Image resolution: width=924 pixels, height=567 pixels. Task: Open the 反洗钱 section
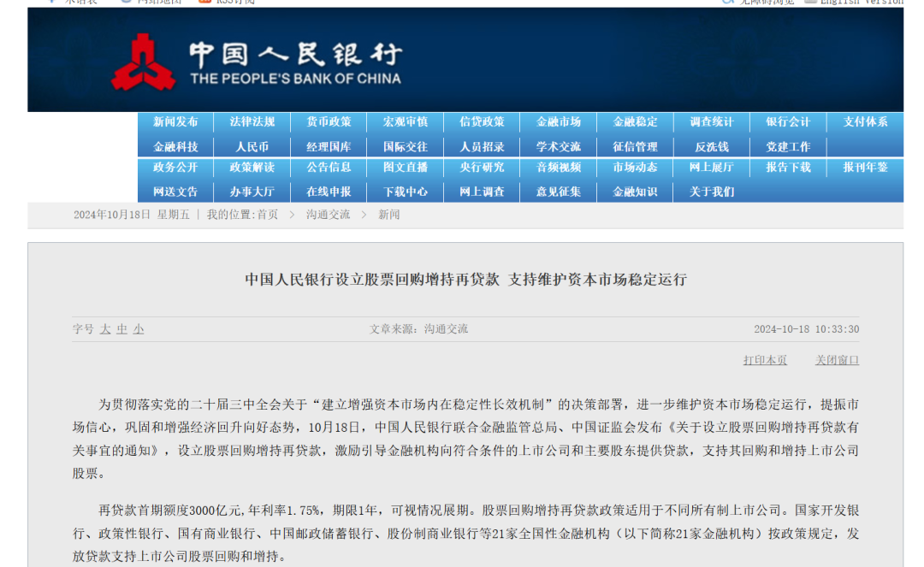pos(712,146)
